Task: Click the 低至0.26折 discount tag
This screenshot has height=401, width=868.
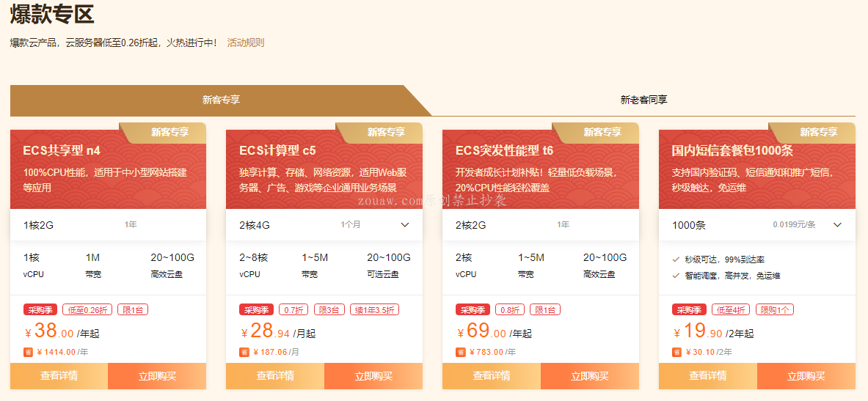Action: [87, 309]
